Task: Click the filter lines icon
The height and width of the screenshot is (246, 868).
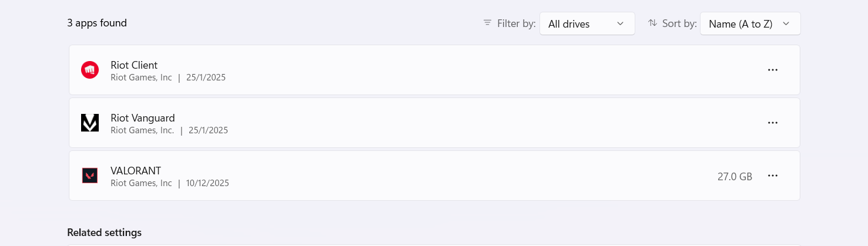Action: (487, 23)
